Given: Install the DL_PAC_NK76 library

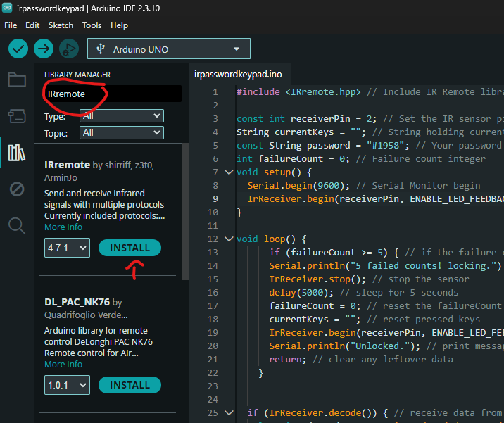Looking at the screenshot, I should click(130, 385).
